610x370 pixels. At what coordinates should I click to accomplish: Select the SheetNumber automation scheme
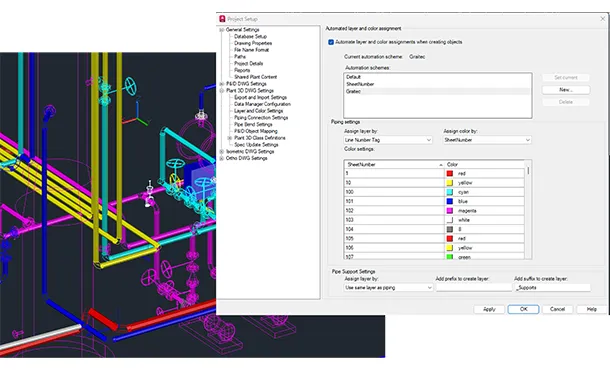437,84
